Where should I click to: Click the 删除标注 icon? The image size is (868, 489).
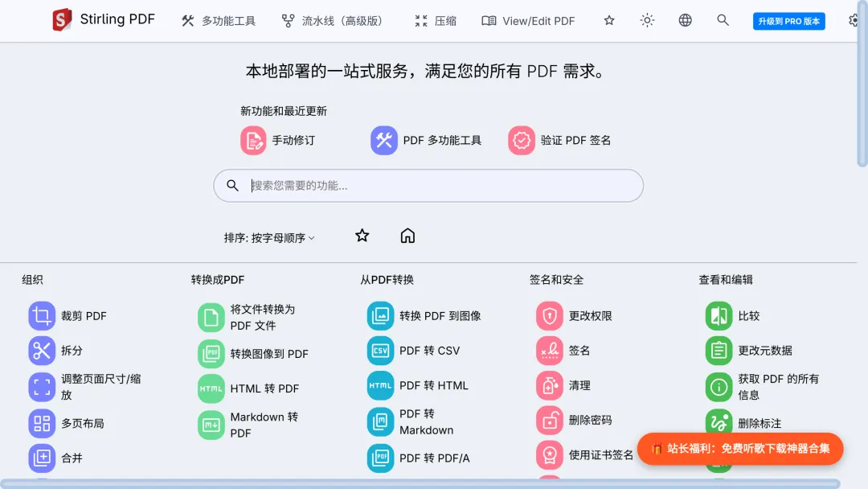(x=719, y=423)
